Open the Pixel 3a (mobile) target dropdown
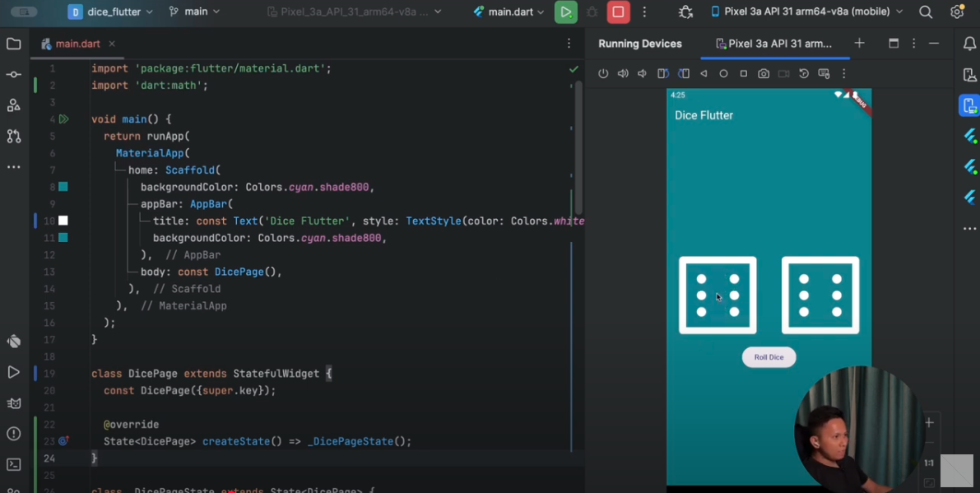 [807, 12]
